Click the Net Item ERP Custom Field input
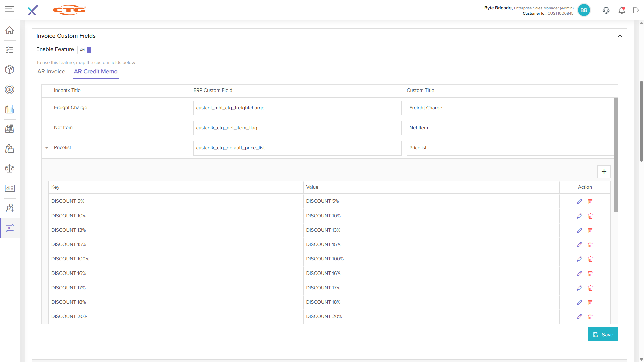Image resolution: width=644 pixels, height=362 pixels. coord(297,128)
